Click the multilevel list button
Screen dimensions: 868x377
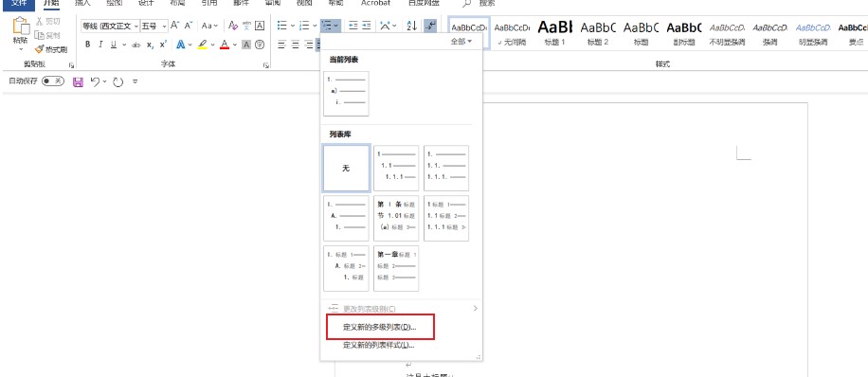point(330,26)
